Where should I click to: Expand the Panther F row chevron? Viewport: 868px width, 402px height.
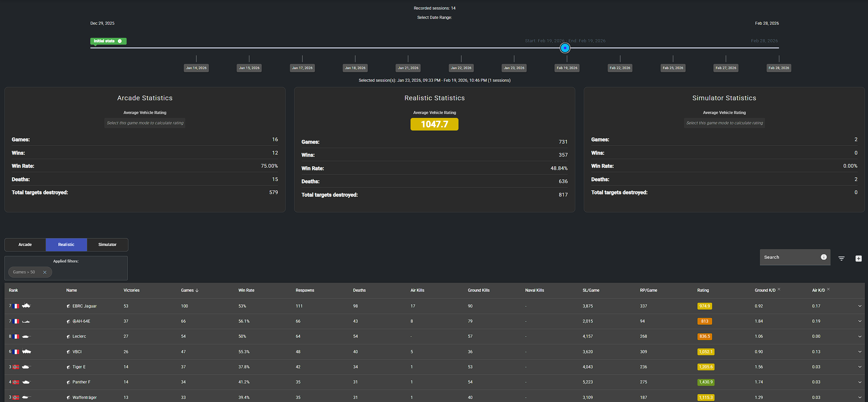click(859, 382)
